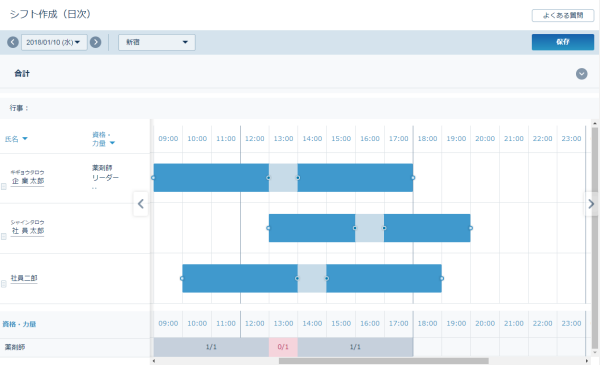Viewport: 600px width, 365px height.
Task: Click the left chevron beside the timeline
Action: point(140,204)
